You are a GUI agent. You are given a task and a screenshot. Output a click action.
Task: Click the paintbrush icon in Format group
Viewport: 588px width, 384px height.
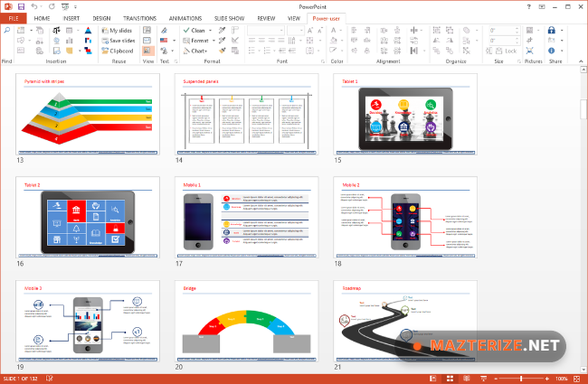click(223, 51)
